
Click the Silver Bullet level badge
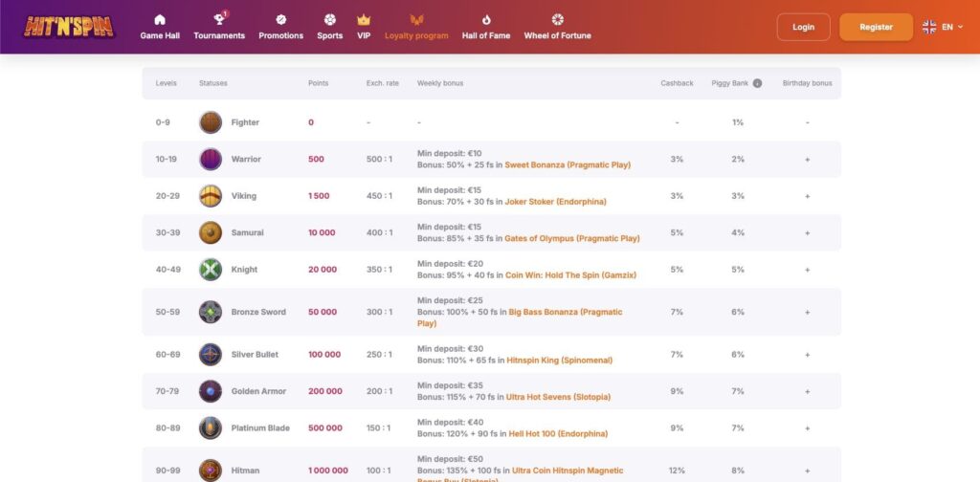211,355
